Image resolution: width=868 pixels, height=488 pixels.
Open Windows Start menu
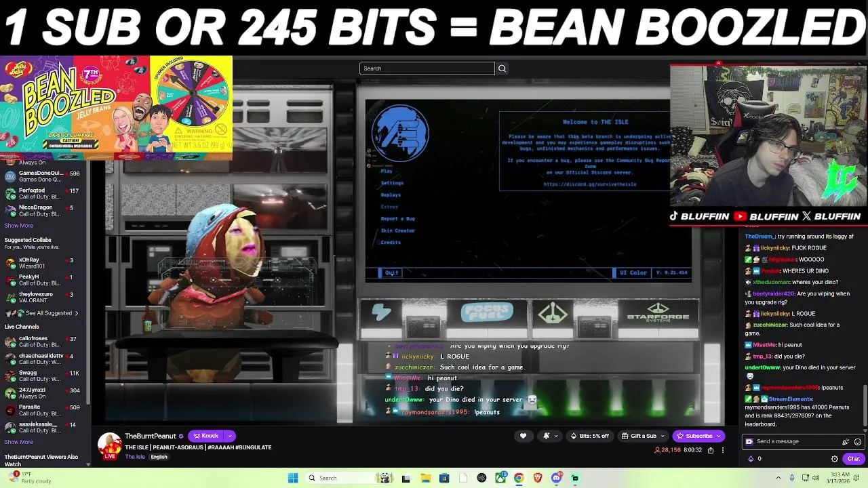coord(293,478)
